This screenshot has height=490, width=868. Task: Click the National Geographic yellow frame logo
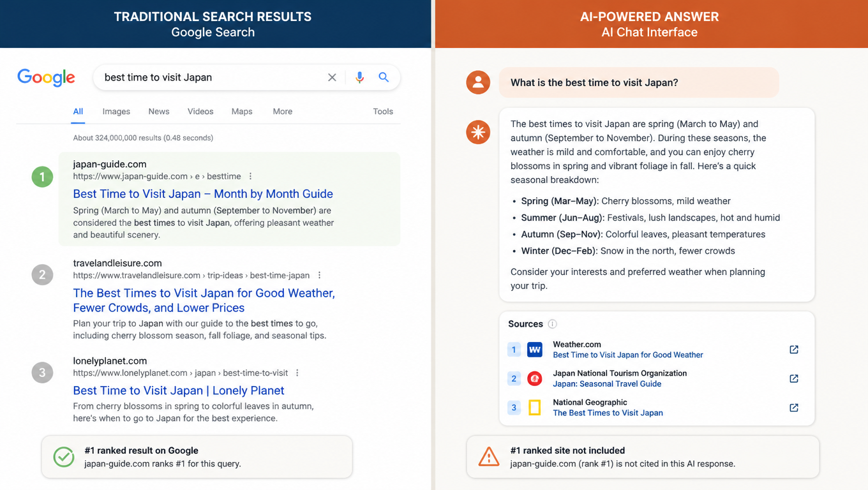point(535,408)
